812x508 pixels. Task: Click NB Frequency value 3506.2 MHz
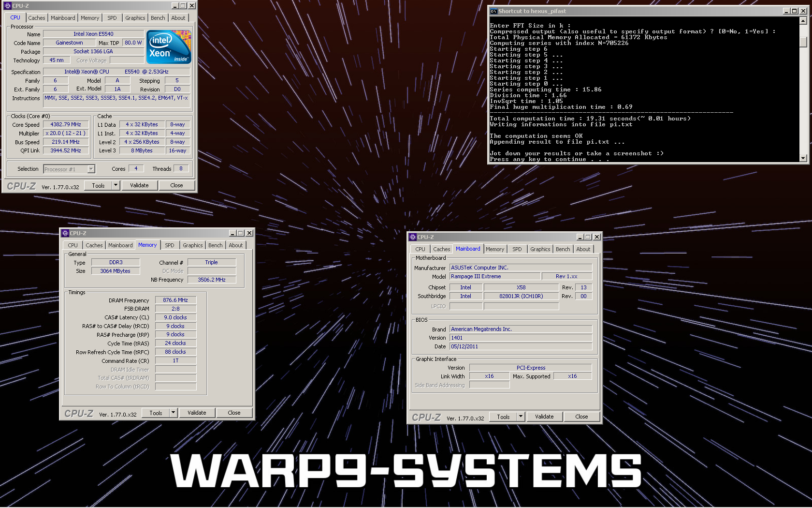(212, 280)
